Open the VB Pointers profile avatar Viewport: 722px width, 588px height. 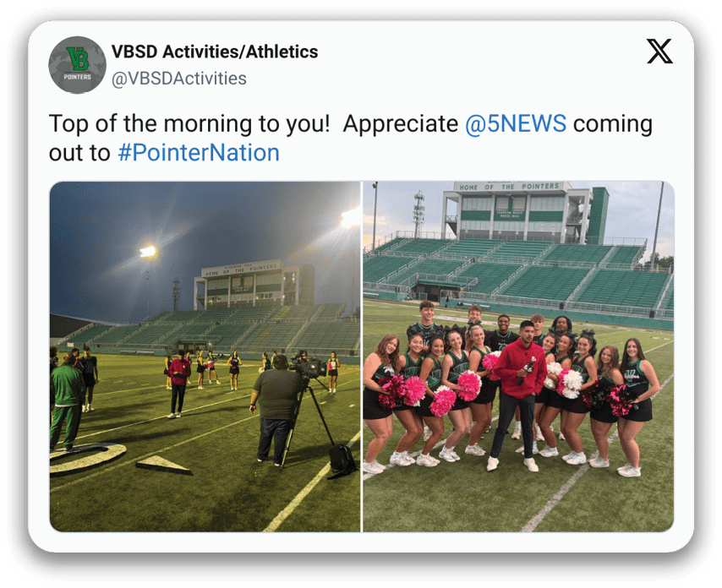[x=78, y=65]
